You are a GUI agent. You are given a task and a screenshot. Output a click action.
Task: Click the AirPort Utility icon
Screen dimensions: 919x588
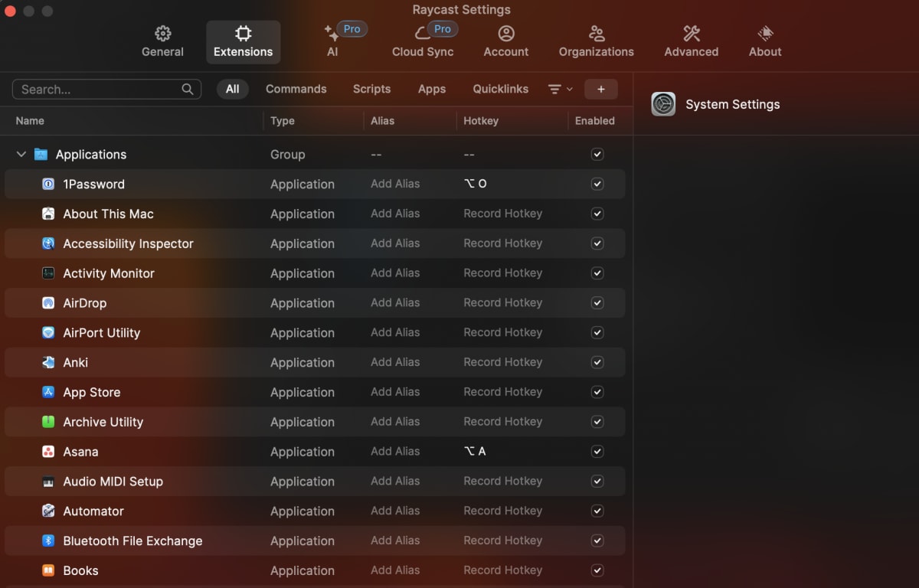tap(48, 333)
